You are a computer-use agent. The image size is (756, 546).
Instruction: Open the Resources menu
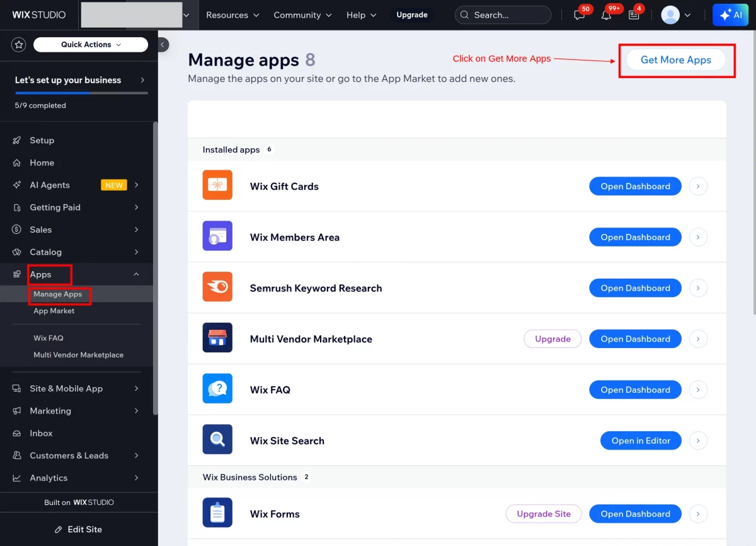click(x=232, y=15)
